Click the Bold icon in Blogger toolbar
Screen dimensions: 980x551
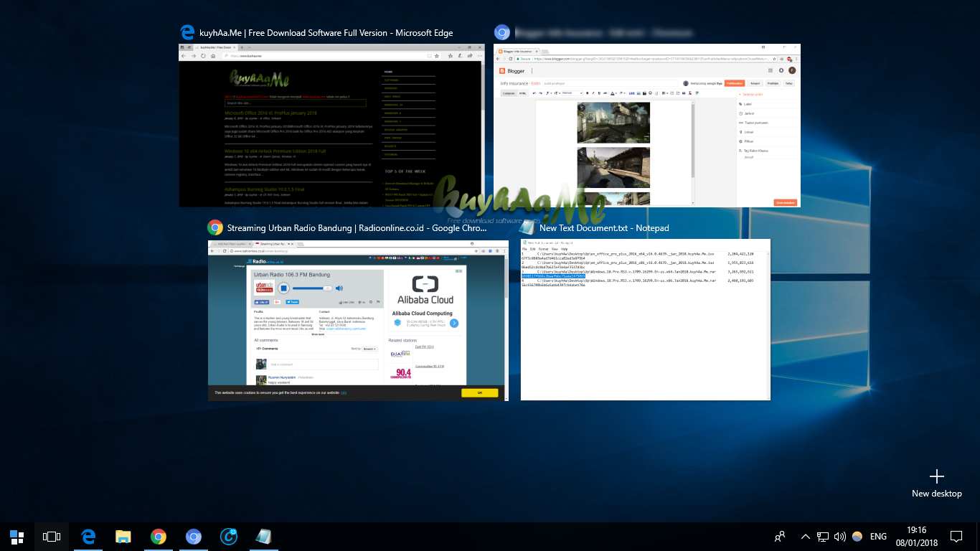587,93
